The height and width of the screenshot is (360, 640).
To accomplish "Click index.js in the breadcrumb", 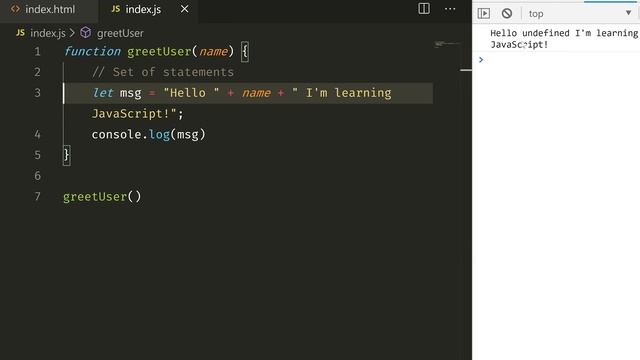I will (48, 33).
